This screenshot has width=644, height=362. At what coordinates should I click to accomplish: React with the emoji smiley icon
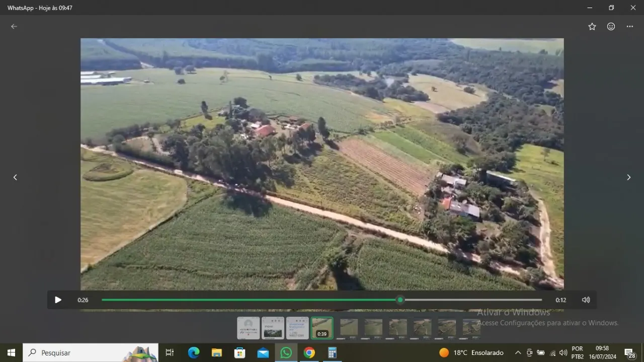coord(611,27)
